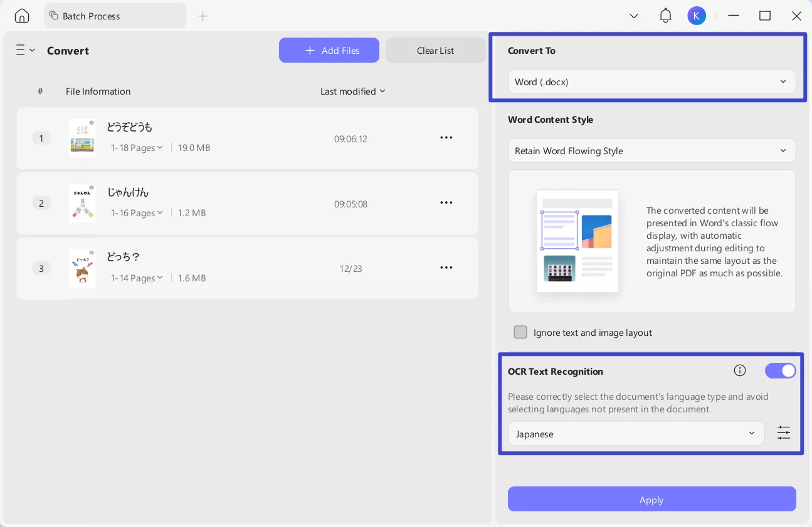Open more options for どっち？ file
The height and width of the screenshot is (527, 812).
click(446, 268)
